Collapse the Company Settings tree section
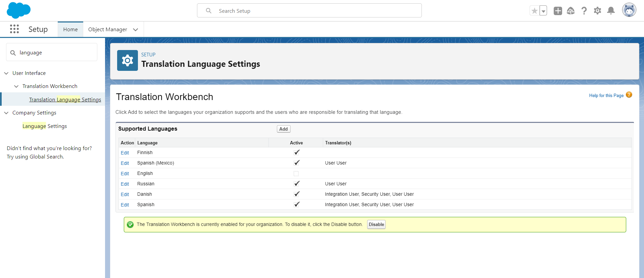 pyautogui.click(x=6, y=113)
